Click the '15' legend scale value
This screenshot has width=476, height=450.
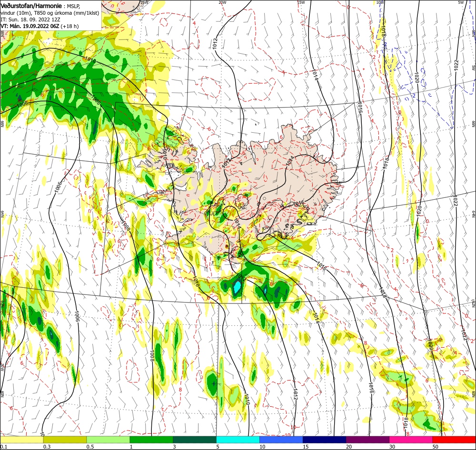tap(306, 447)
